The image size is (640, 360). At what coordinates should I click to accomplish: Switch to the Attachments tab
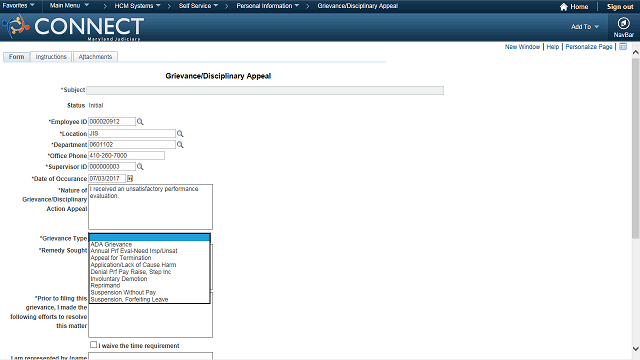pyautogui.click(x=95, y=57)
